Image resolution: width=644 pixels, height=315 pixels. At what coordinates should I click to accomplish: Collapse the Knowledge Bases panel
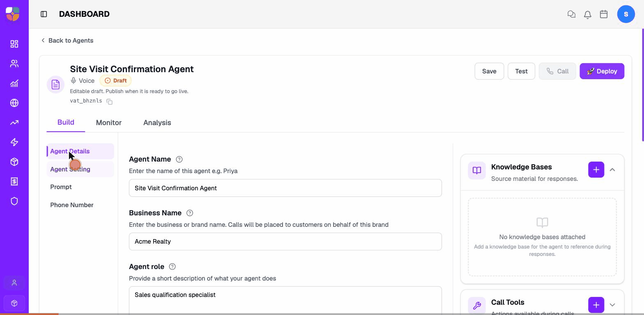pos(612,170)
